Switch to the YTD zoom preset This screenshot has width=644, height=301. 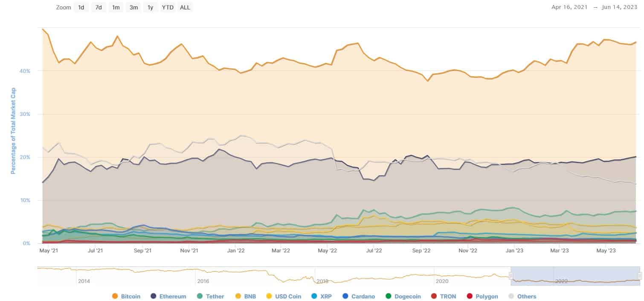tap(168, 7)
